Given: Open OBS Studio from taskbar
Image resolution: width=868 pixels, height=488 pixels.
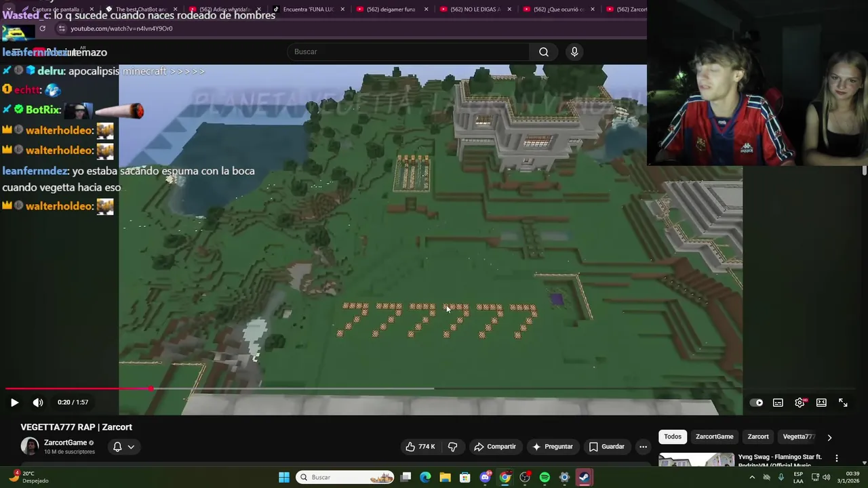Looking at the screenshot, I should coord(525,477).
